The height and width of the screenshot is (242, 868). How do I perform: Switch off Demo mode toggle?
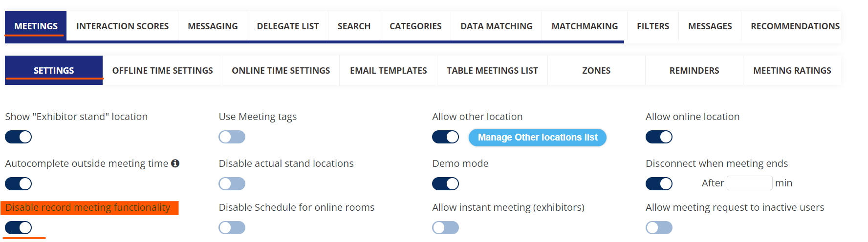[445, 184]
